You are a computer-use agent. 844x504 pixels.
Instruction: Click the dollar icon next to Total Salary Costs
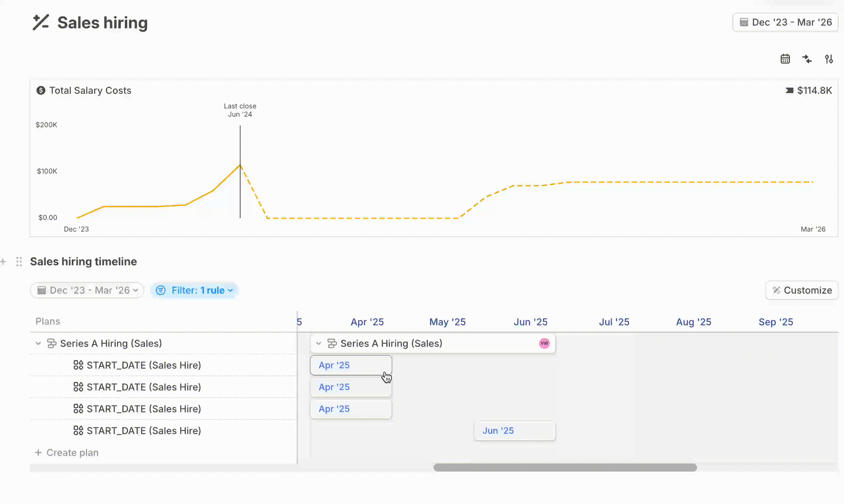click(x=41, y=90)
